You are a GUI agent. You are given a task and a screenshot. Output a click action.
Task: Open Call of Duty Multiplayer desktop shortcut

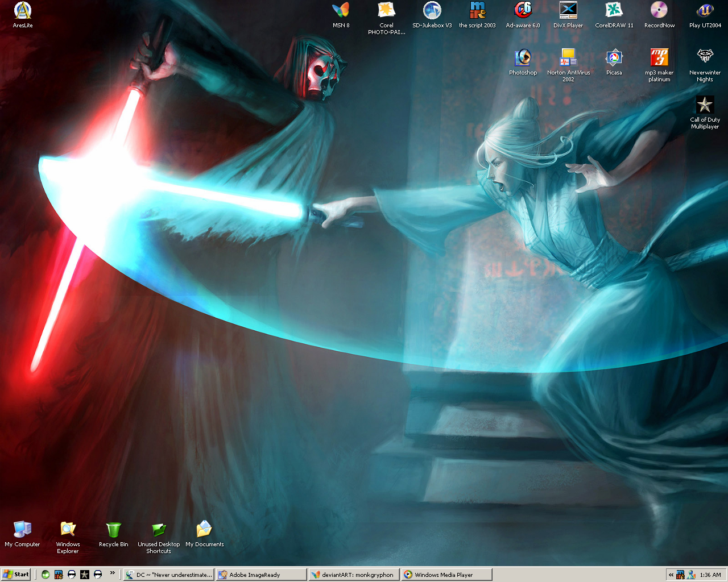tap(705, 113)
